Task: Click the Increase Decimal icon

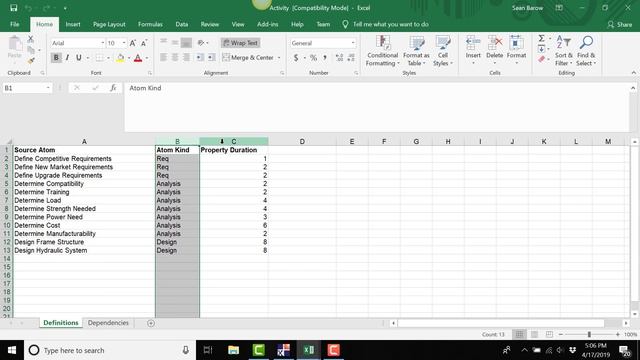Action: 339,58
